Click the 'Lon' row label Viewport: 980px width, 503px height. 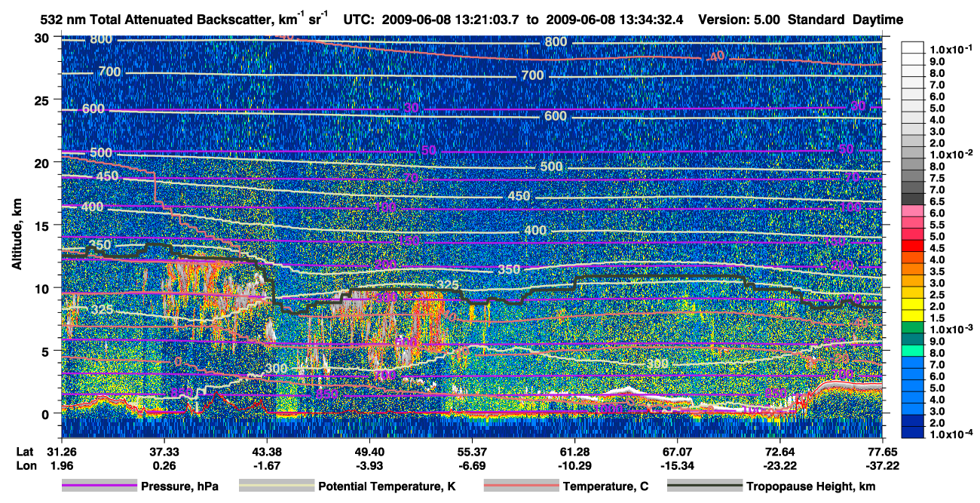(26, 465)
